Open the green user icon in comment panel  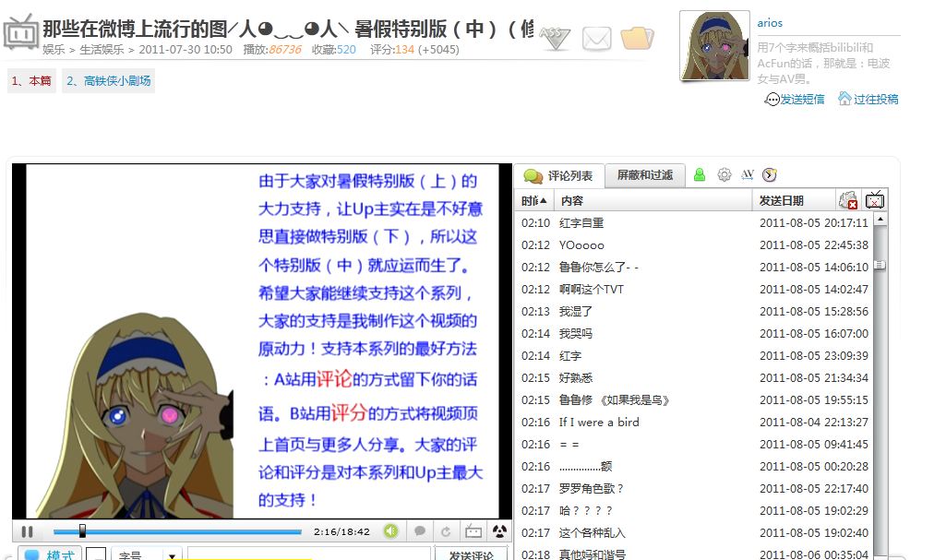pyautogui.click(x=700, y=174)
